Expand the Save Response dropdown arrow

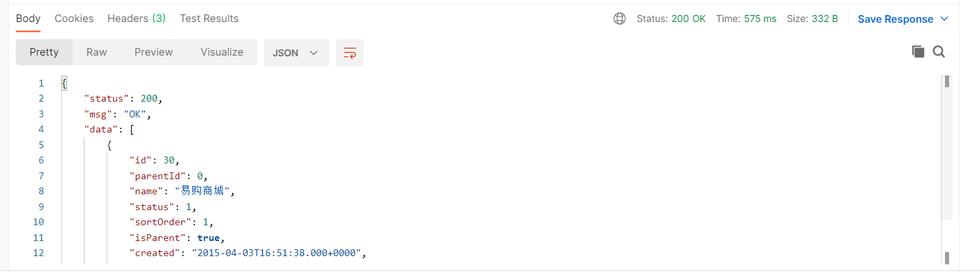tap(944, 19)
